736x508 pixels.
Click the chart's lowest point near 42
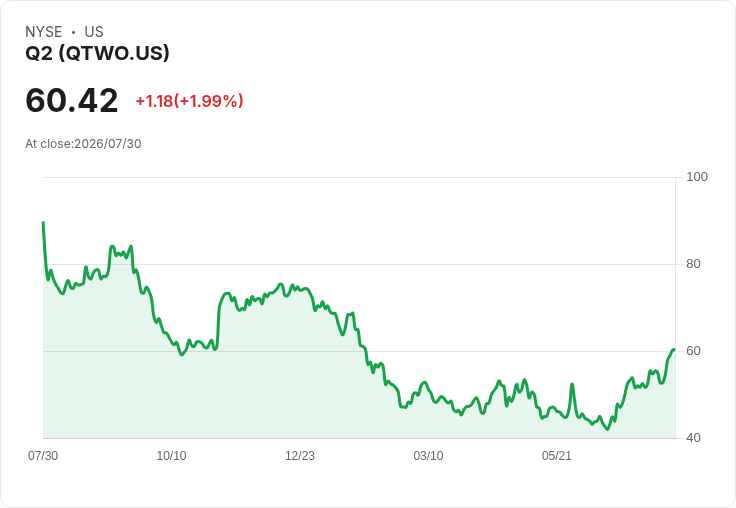[x=607, y=429]
